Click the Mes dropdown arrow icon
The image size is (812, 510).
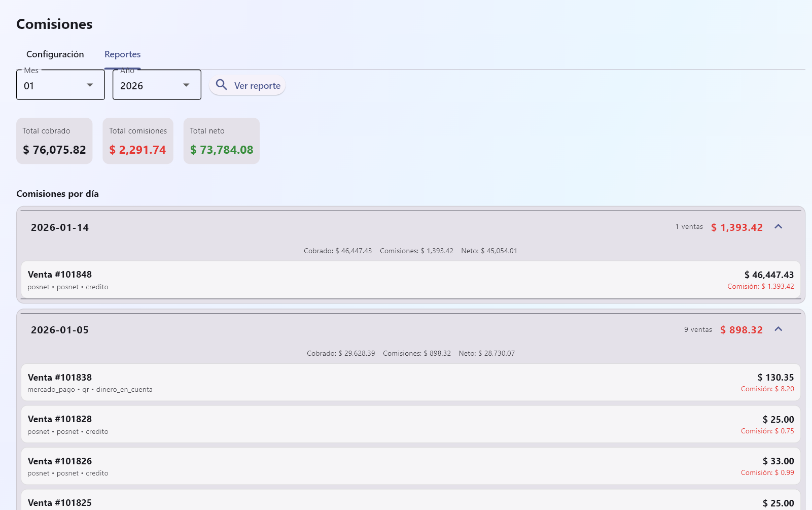click(x=90, y=85)
